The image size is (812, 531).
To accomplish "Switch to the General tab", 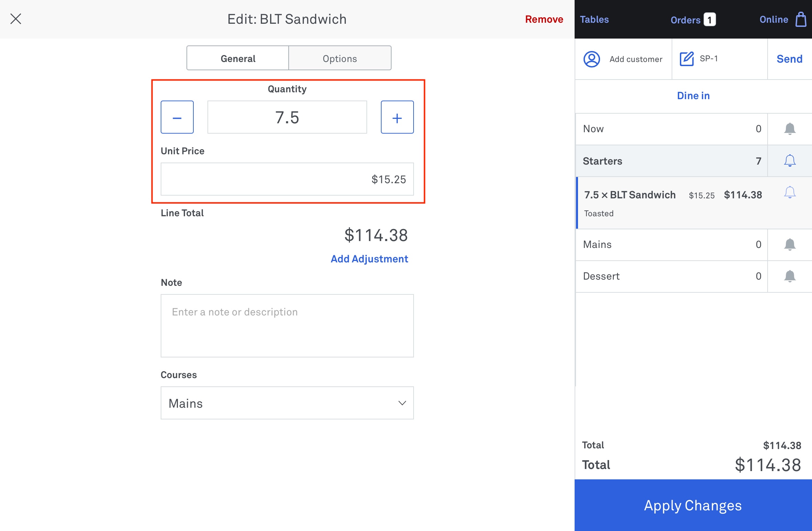I will 238,58.
